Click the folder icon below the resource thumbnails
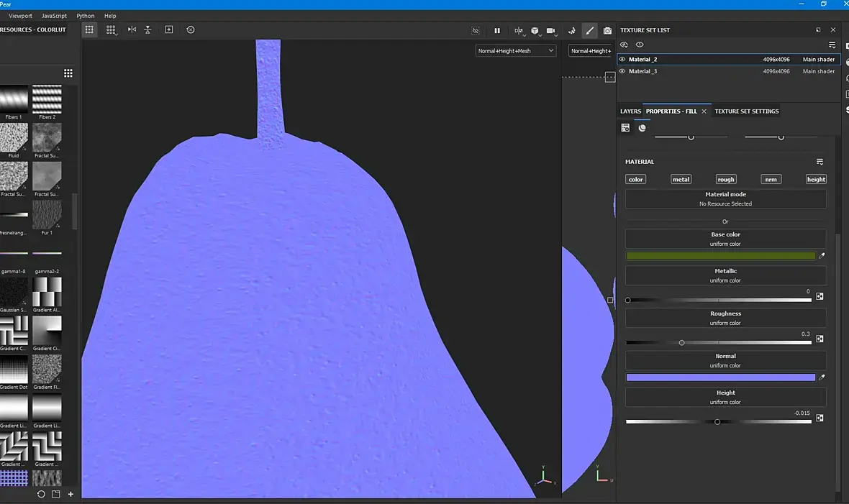Viewport: 849px width, 504px height. tap(55, 494)
